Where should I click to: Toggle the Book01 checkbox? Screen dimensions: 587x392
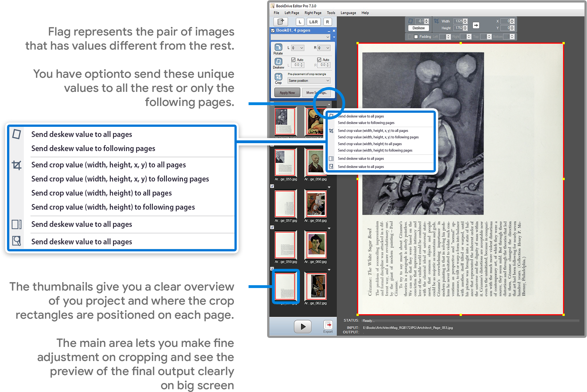(273, 30)
